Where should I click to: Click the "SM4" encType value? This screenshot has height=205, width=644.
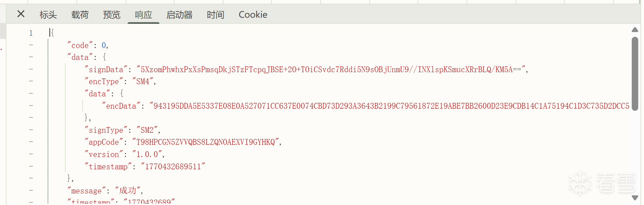(143, 82)
